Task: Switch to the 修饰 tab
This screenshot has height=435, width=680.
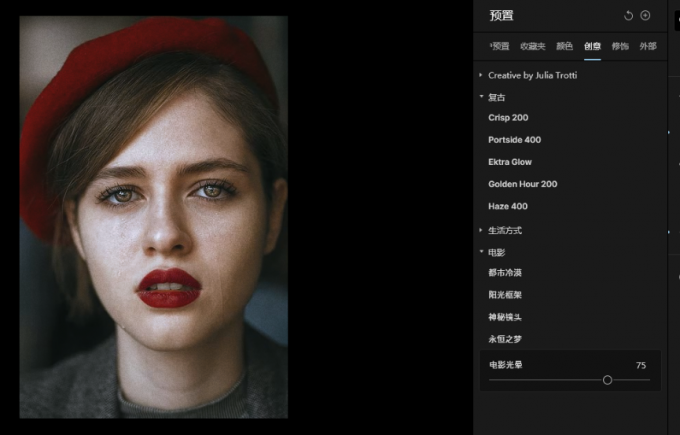Action: pos(620,46)
